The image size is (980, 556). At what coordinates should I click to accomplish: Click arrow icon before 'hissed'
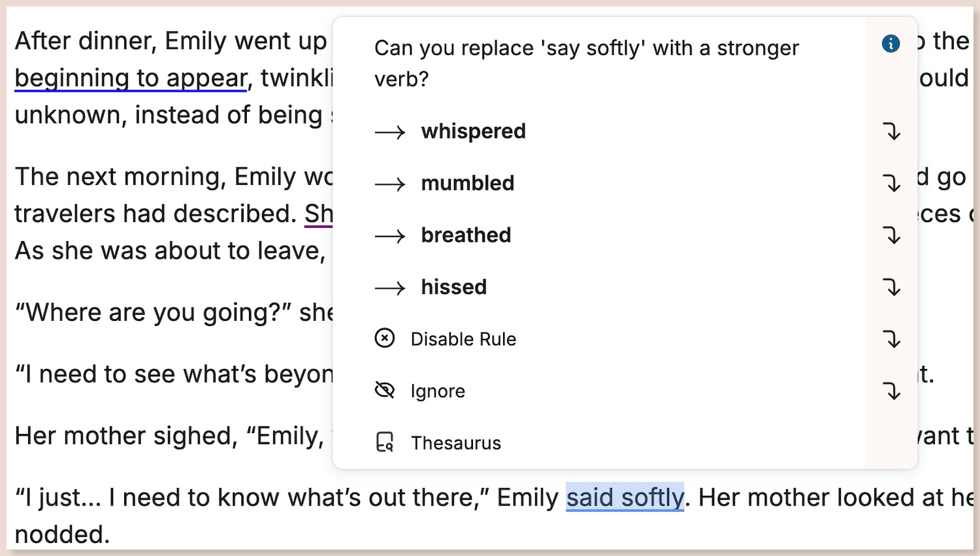[x=390, y=288]
